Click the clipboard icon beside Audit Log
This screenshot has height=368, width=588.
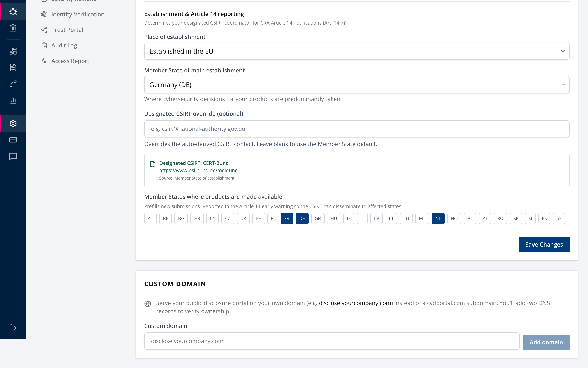44,46
